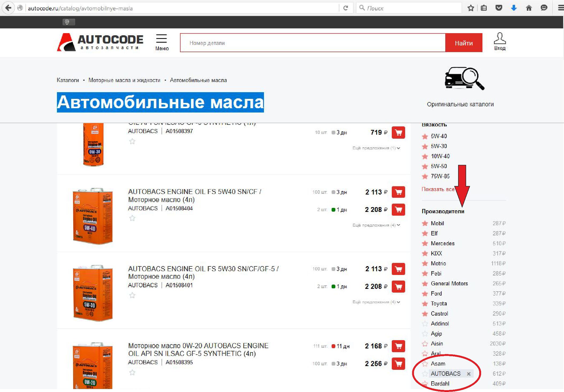Click the red Найти search button
The width and height of the screenshot is (564, 392).
(x=464, y=43)
